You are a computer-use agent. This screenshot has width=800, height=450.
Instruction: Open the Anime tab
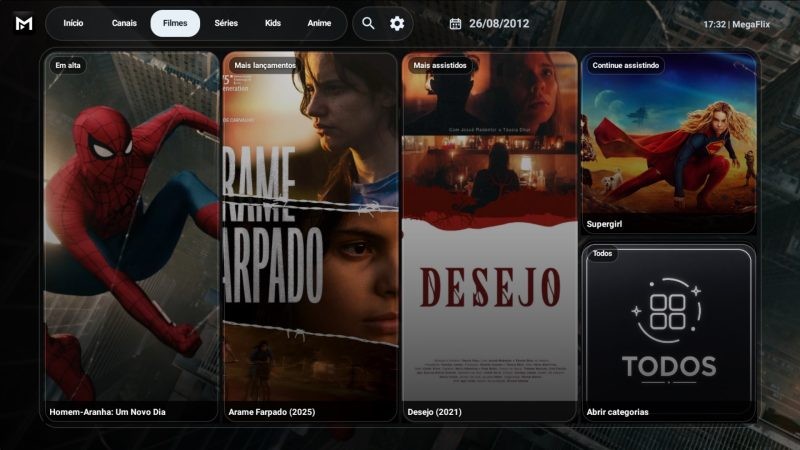click(319, 23)
